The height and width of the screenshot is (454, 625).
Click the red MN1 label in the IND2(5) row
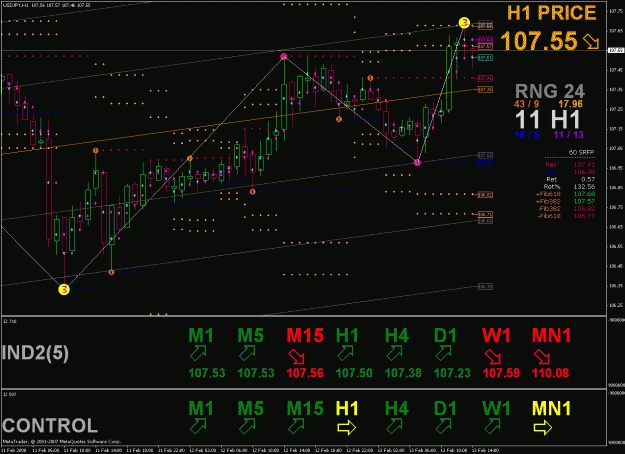pos(552,336)
